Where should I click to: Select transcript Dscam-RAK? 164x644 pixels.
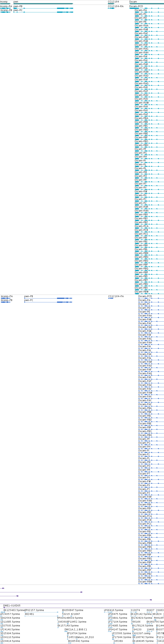141,64
